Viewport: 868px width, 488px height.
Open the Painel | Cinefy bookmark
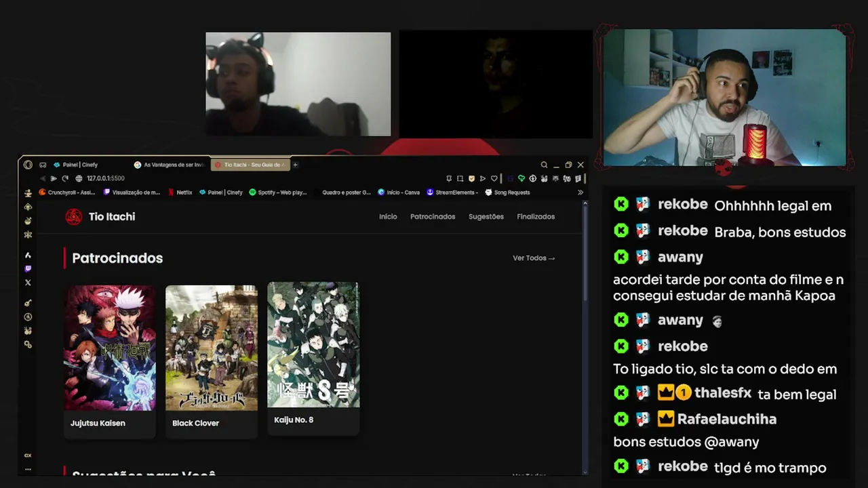(221, 192)
